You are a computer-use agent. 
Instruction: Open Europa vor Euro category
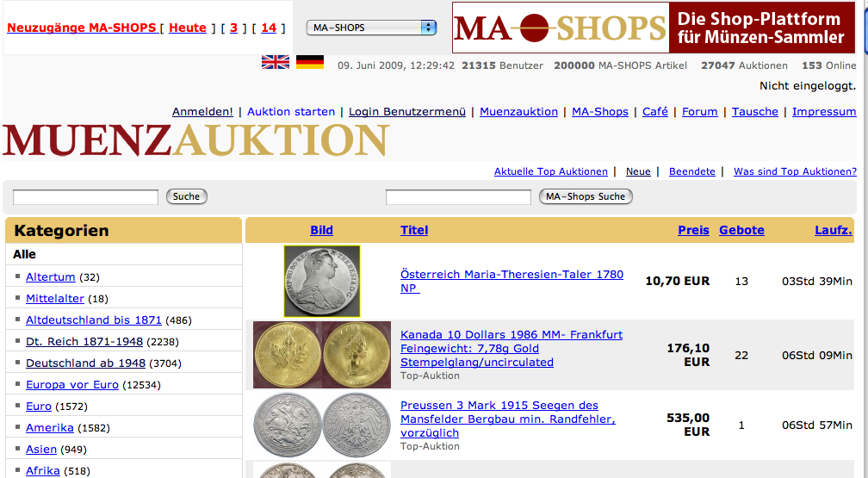[x=72, y=385]
